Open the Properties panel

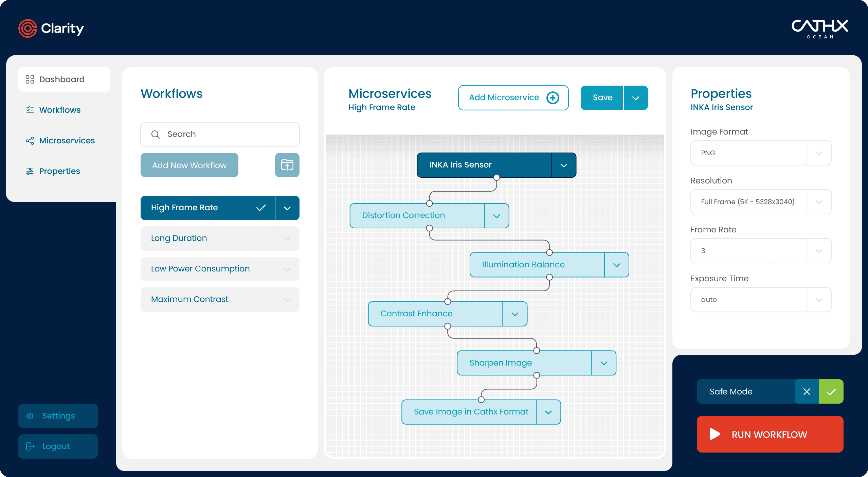click(59, 171)
